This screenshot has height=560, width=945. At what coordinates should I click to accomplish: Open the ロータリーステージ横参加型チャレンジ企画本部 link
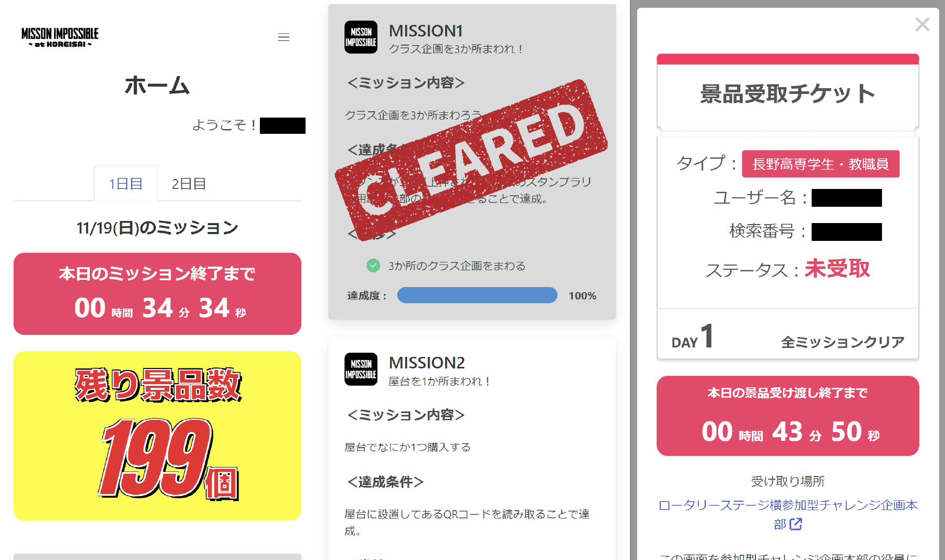pos(787,514)
